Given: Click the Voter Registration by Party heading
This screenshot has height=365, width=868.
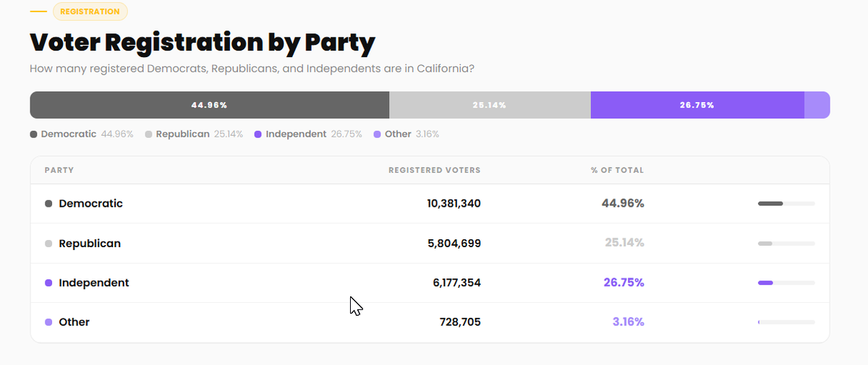Looking at the screenshot, I should [x=203, y=43].
